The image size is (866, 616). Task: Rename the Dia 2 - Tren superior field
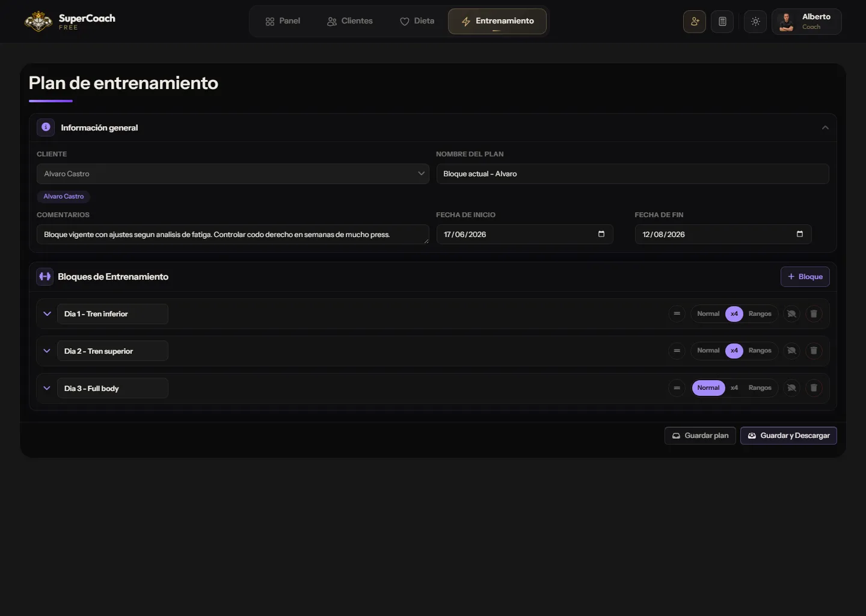pyautogui.click(x=112, y=351)
